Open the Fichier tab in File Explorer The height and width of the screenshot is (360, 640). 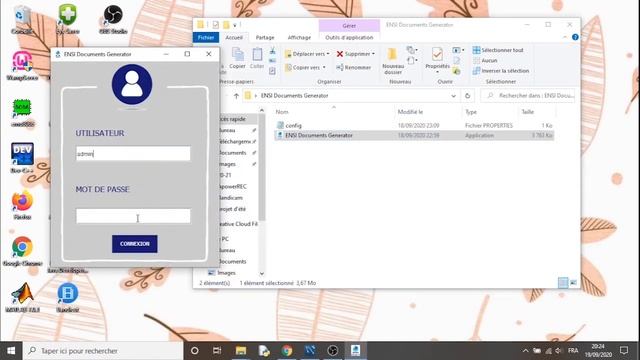[x=206, y=37]
